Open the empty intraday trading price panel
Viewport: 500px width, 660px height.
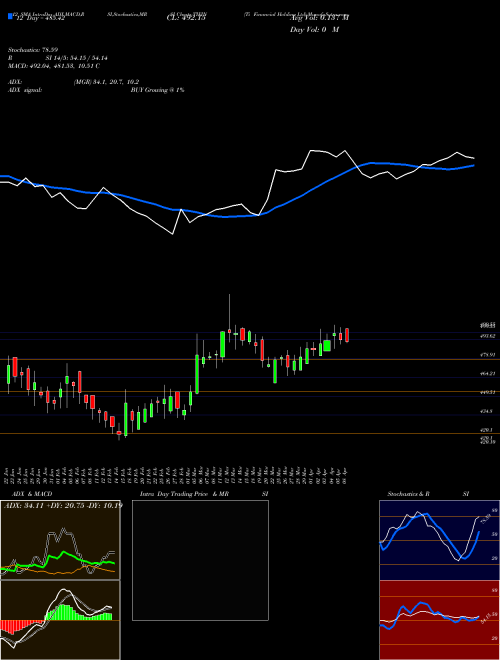[x=200, y=560]
